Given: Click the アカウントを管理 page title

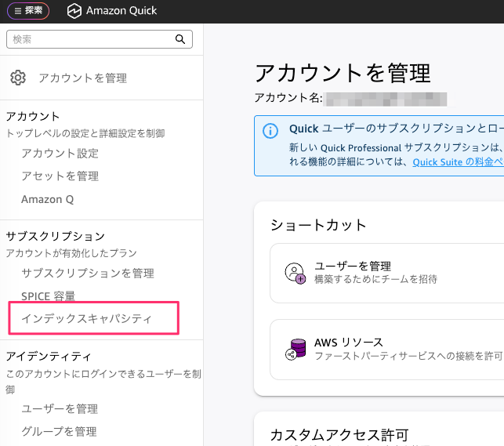Looking at the screenshot, I should 343,73.
